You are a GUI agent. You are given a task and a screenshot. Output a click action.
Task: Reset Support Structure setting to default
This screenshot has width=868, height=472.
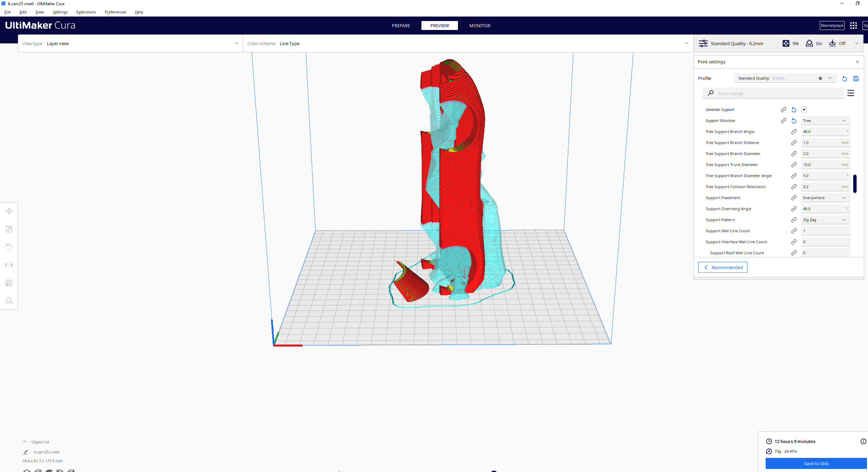pyautogui.click(x=794, y=121)
